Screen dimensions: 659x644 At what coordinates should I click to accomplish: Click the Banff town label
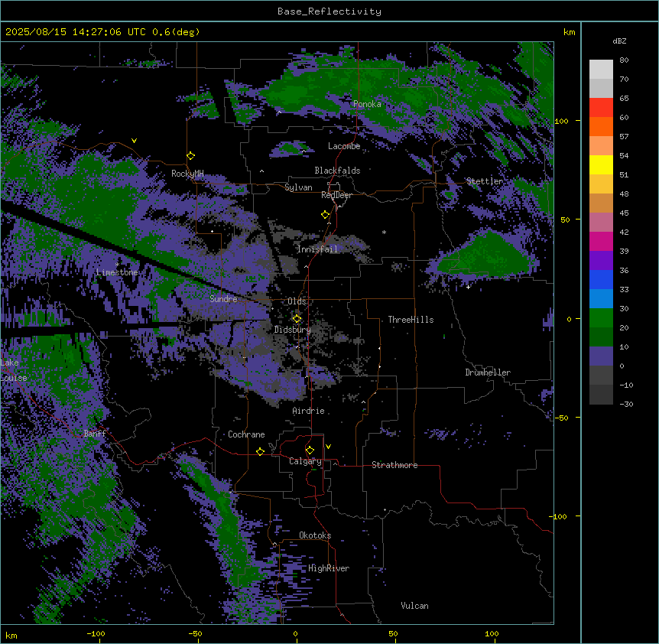coord(95,434)
